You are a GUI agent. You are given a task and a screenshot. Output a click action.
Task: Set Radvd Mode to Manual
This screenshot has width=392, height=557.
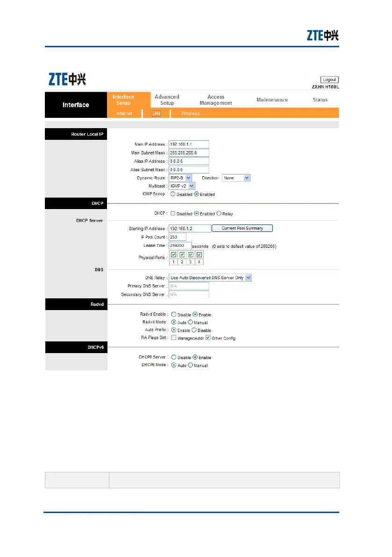click(190, 322)
